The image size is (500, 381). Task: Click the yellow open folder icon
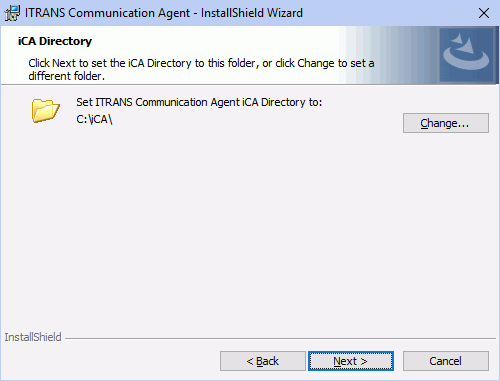tap(46, 110)
